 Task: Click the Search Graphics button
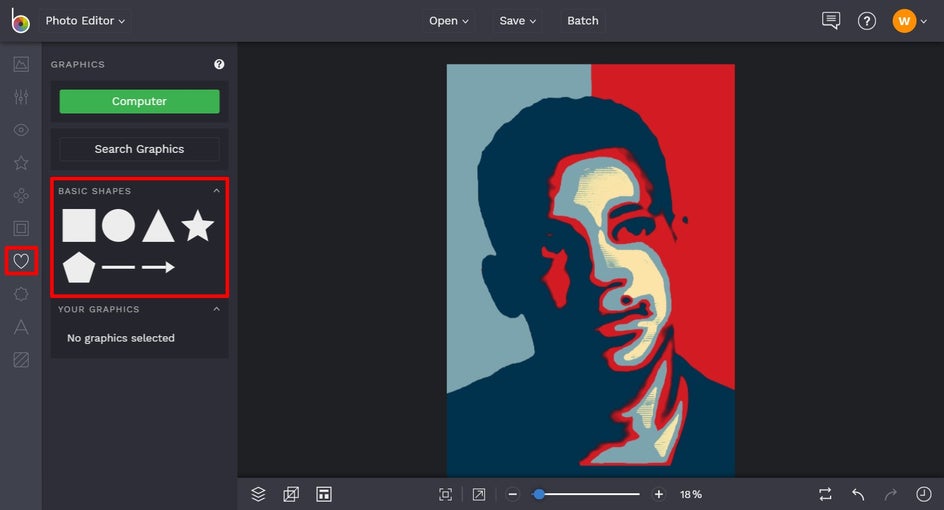(140, 149)
